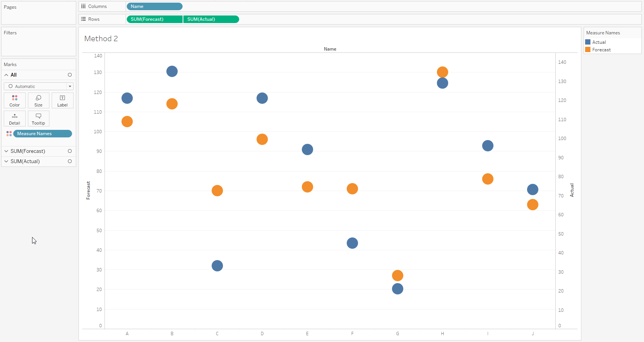Select the Name pill in Columns
644x342 pixels.
155,6
